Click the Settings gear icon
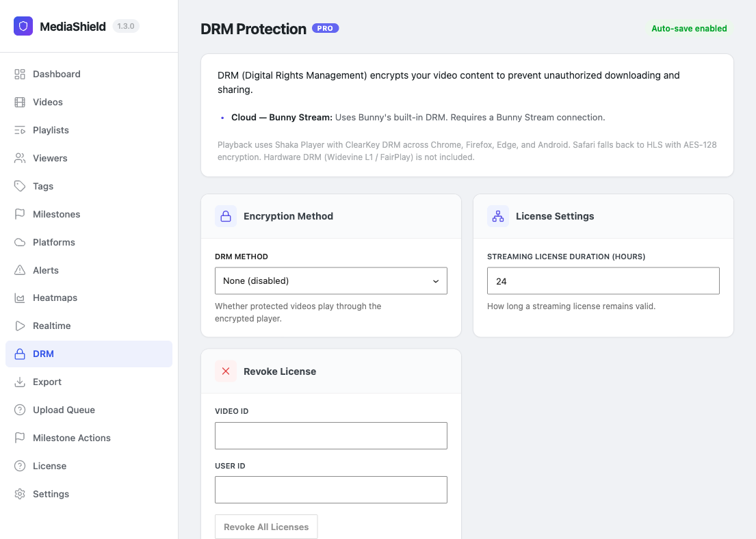This screenshot has width=756, height=539. point(20,494)
